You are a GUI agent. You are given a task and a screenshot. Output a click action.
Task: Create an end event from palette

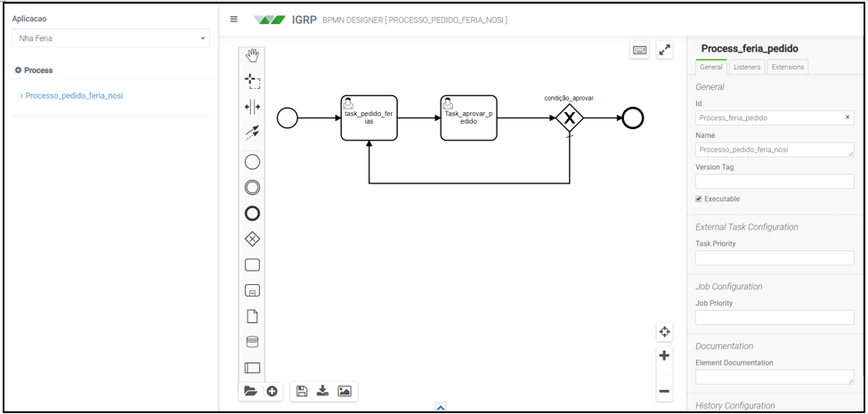[x=252, y=214]
